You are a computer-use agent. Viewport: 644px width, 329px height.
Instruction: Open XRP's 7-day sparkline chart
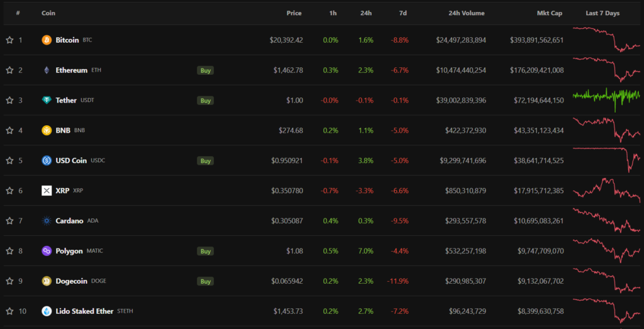tap(606, 191)
